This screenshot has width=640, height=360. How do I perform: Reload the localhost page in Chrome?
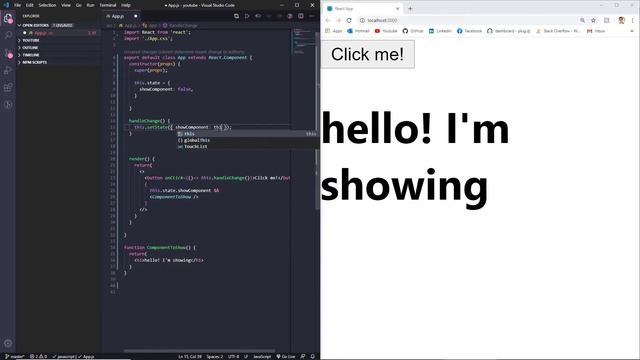[x=349, y=20]
